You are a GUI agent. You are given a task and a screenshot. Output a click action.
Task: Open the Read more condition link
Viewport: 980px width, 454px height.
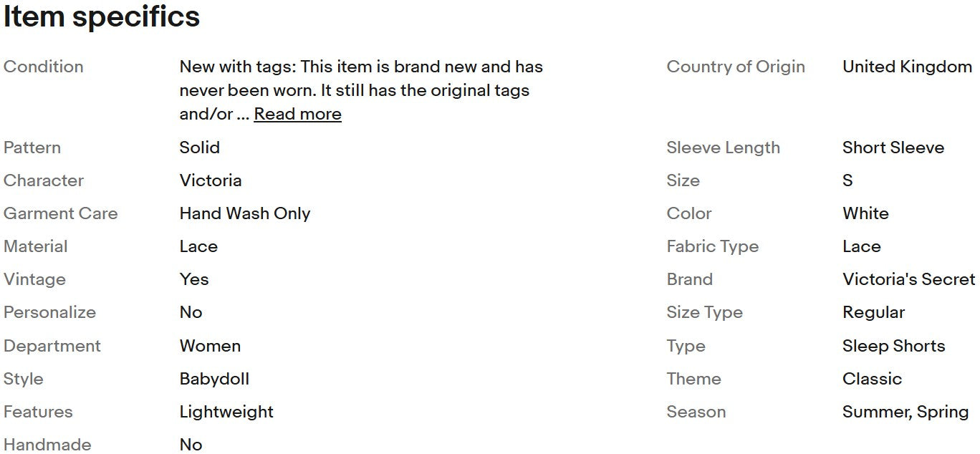pos(297,114)
